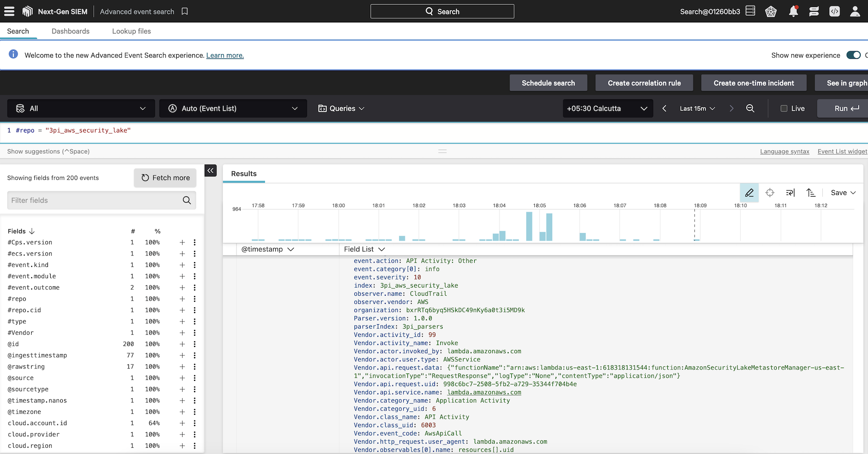
Task: Open the Auto (Event List) dropdown
Action: tap(233, 109)
